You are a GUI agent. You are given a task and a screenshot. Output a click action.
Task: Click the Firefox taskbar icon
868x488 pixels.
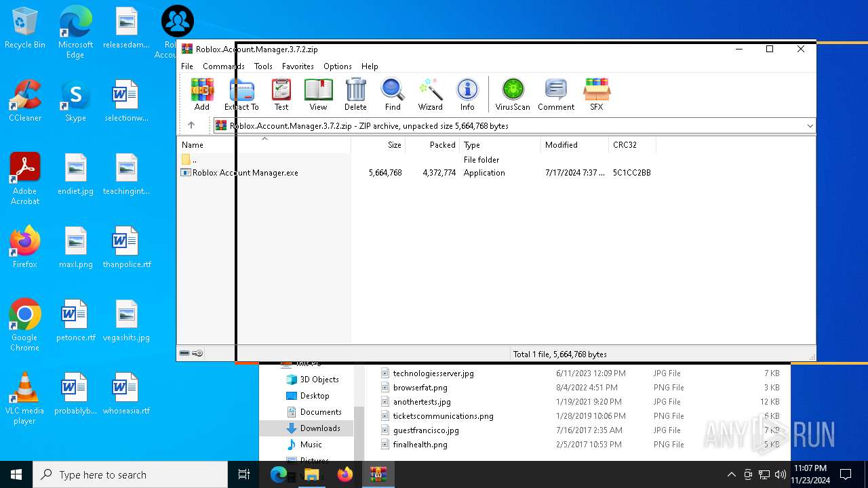tap(345, 474)
